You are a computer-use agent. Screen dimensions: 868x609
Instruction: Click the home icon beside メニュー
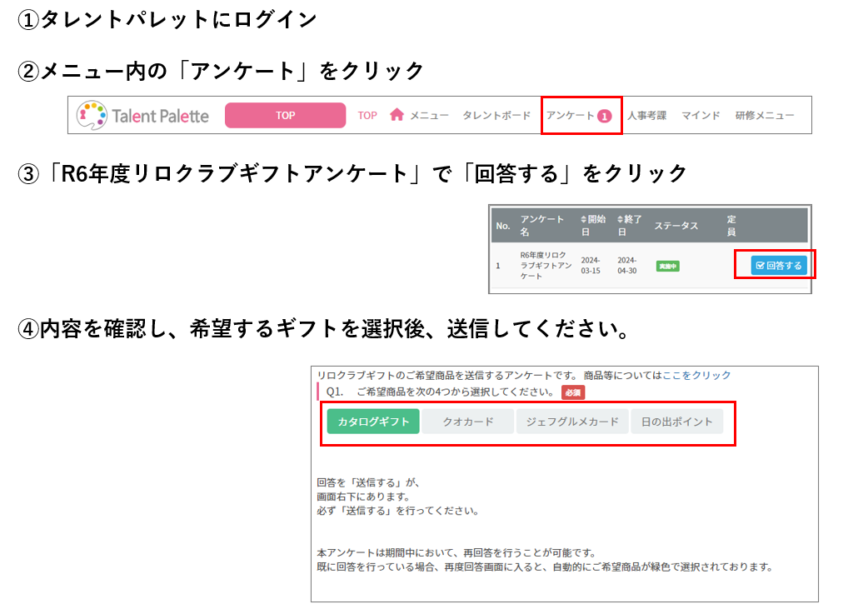(x=397, y=115)
